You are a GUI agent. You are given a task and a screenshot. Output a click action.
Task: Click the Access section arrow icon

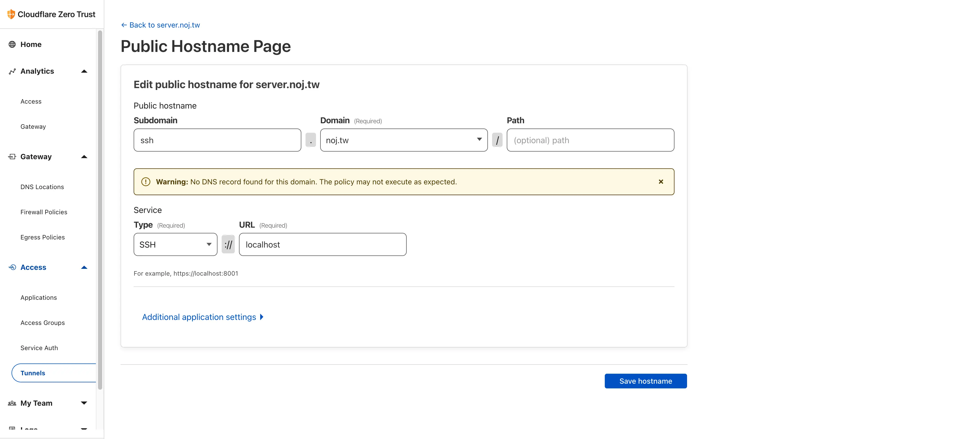[x=12, y=267]
